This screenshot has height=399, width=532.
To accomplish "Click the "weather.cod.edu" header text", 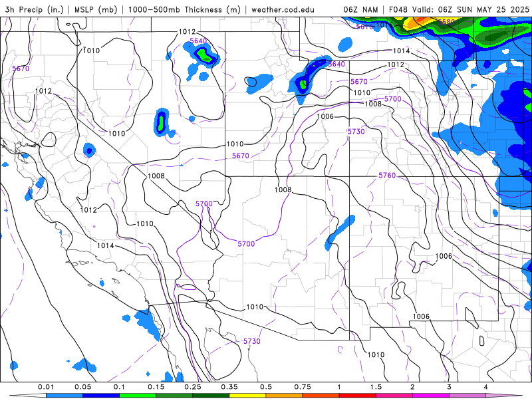I will pyautogui.click(x=283, y=9).
